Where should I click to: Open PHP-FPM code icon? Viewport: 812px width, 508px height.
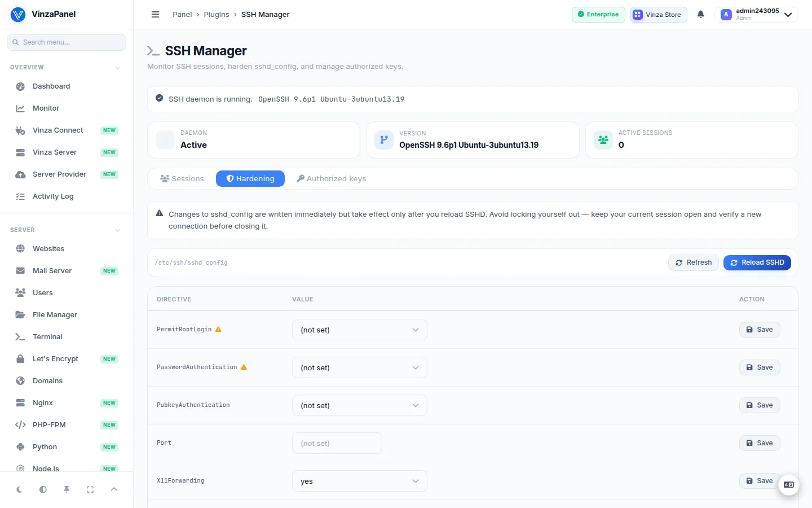click(x=20, y=425)
